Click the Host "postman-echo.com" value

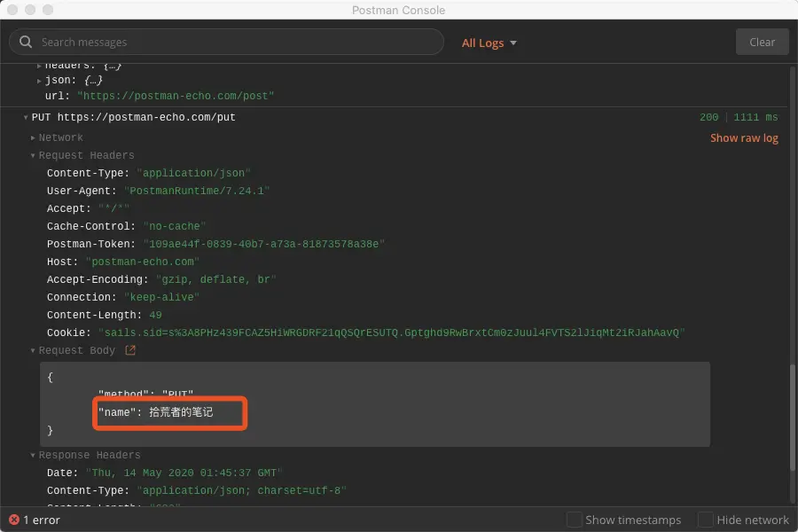coord(143,262)
